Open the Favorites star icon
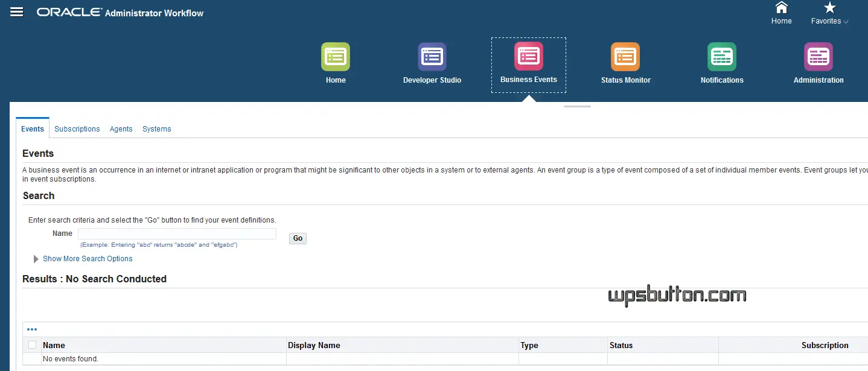868x371 pixels. pyautogui.click(x=830, y=7)
